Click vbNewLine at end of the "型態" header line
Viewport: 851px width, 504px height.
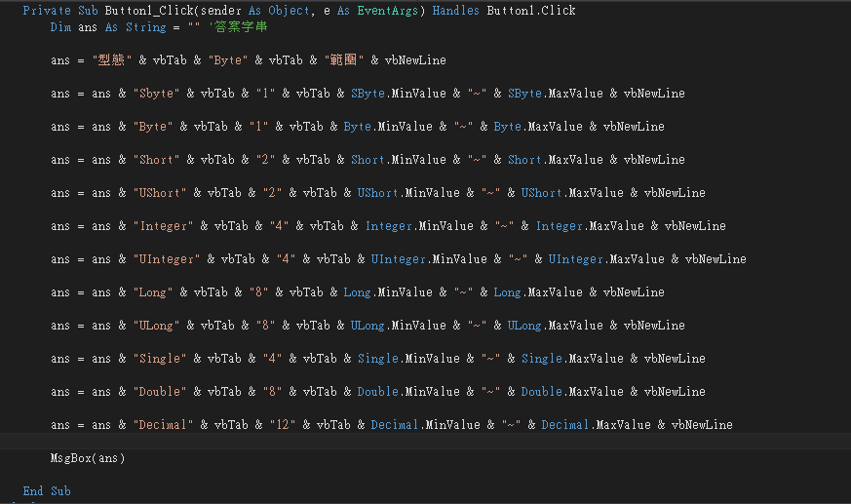click(x=415, y=60)
